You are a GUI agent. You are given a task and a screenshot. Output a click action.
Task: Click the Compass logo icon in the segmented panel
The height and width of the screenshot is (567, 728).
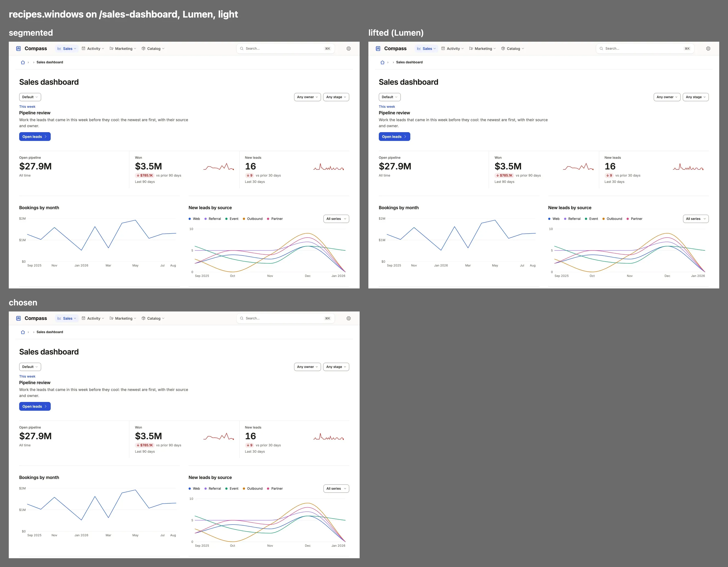pos(18,48)
